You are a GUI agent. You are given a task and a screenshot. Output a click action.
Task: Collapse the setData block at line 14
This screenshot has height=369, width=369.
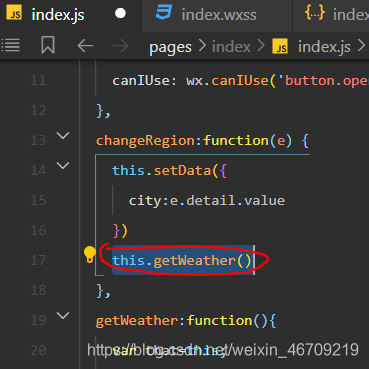tap(63, 165)
